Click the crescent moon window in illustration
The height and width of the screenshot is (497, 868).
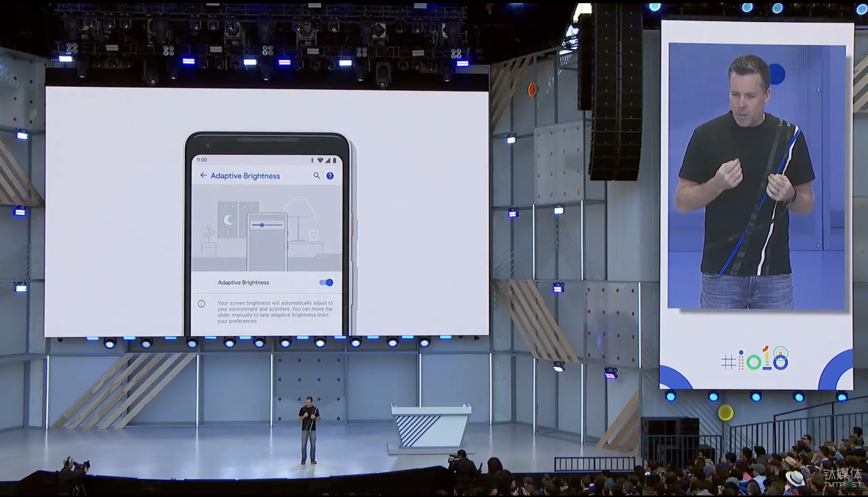coord(228,220)
